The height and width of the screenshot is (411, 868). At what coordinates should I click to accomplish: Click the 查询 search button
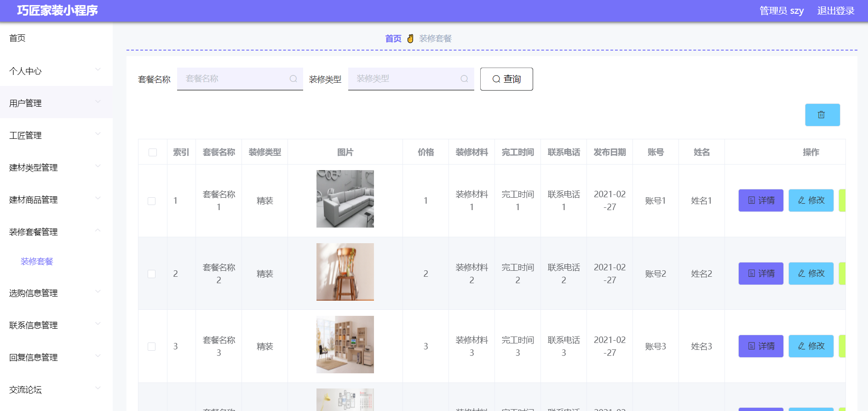coord(506,79)
